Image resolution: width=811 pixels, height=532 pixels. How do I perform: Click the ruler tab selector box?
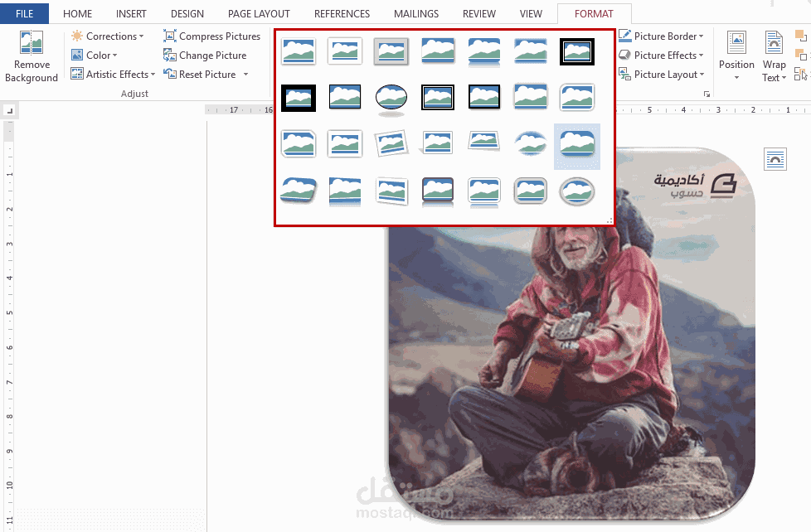10,111
